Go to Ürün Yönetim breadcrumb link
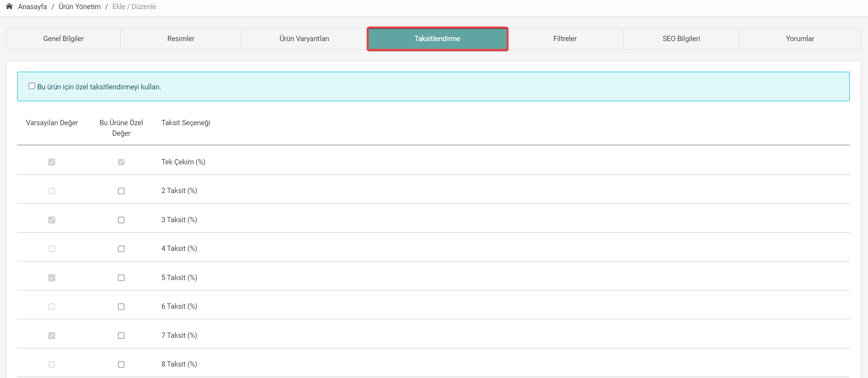This screenshot has height=378, width=868. point(80,7)
